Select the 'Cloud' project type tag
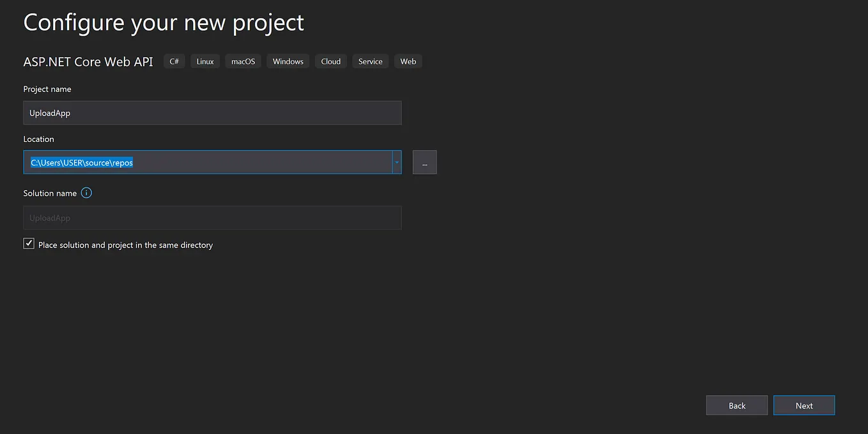Screen dimensions: 868x434 coord(330,61)
